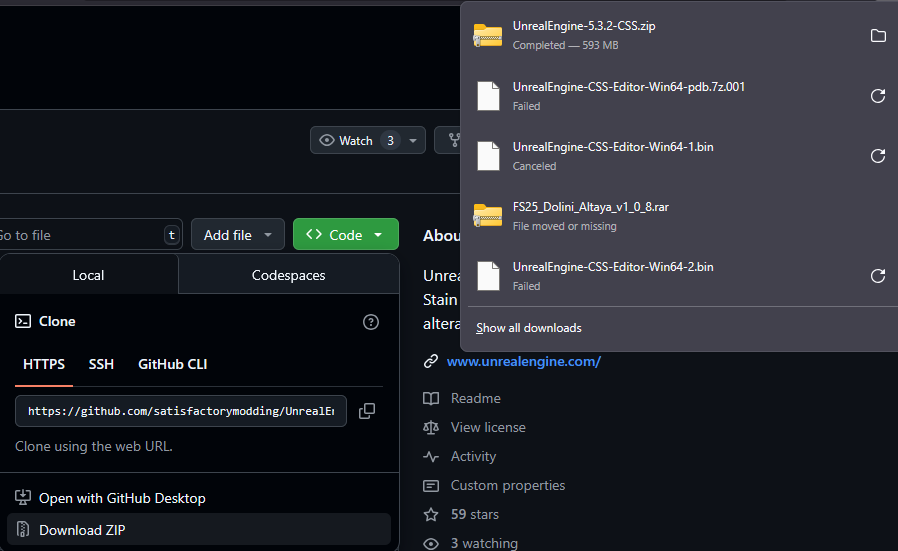This screenshot has width=898, height=551.
Task: Click the FS25_Dolini_Altaya_v1_0_8.rar file name
Action: coord(590,207)
